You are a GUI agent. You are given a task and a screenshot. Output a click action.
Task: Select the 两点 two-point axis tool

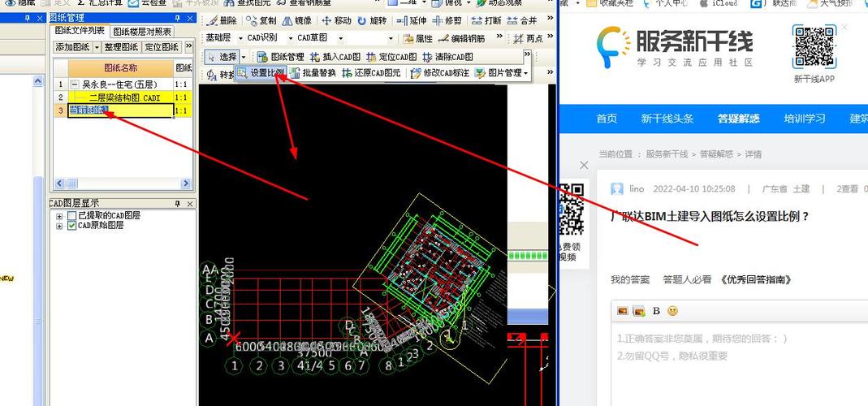[529, 38]
